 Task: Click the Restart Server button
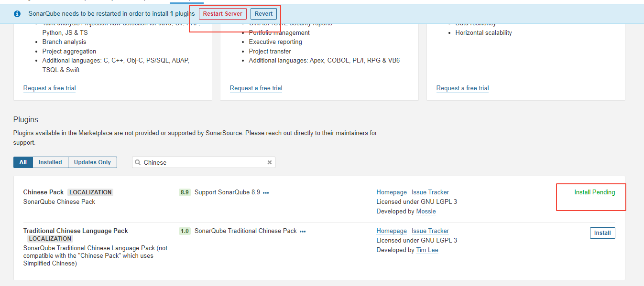pyautogui.click(x=223, y=14)
